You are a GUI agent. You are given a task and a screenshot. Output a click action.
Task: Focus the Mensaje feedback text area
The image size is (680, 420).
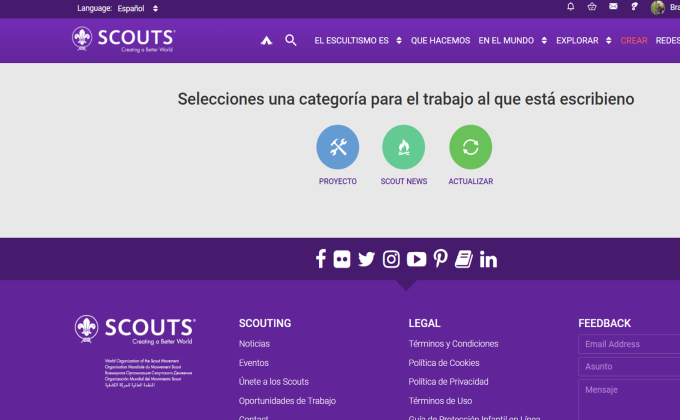coord(629,400)
